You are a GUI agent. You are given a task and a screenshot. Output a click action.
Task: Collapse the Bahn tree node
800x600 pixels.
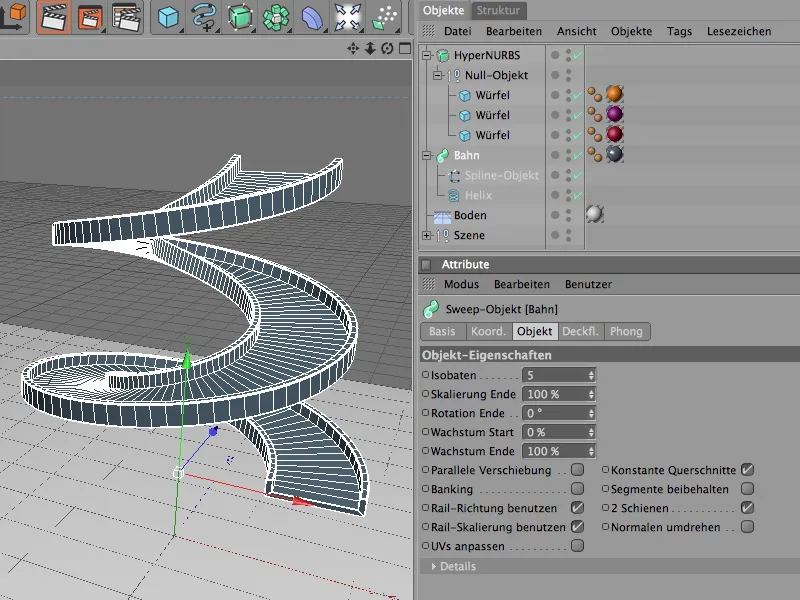point(427,155)
